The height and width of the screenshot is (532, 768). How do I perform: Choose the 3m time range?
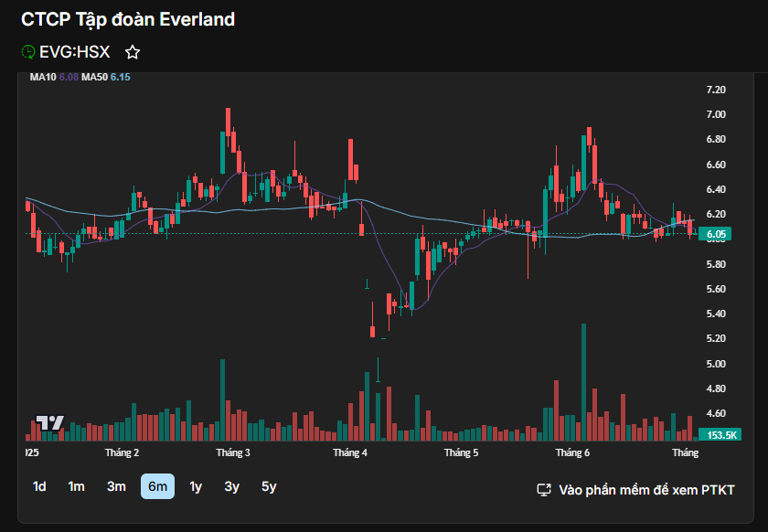(116, 486)
